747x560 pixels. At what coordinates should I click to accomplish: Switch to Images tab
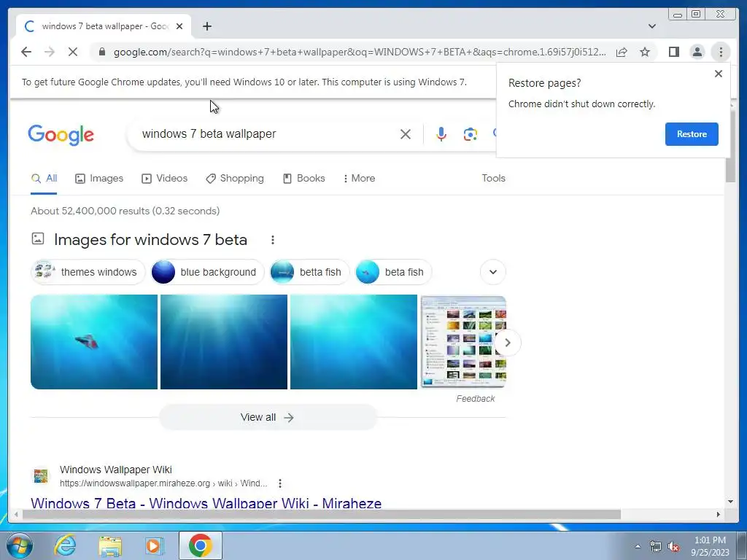(x=99, y=179)
